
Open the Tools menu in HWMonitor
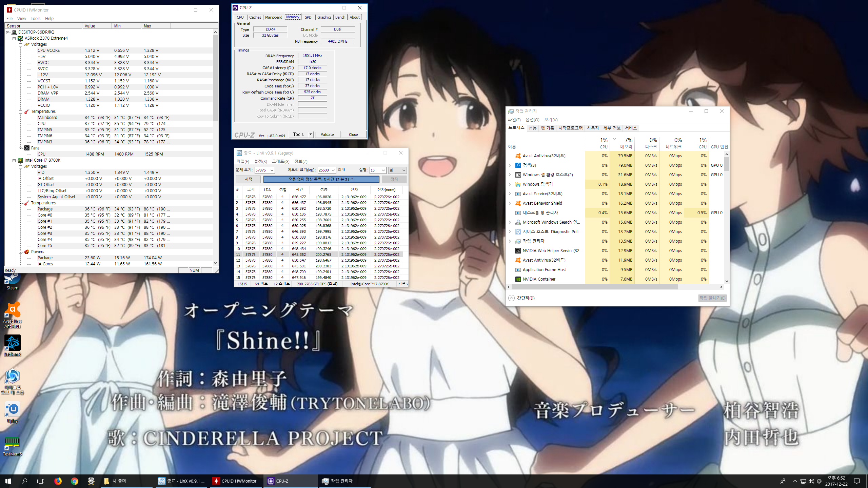35,19
